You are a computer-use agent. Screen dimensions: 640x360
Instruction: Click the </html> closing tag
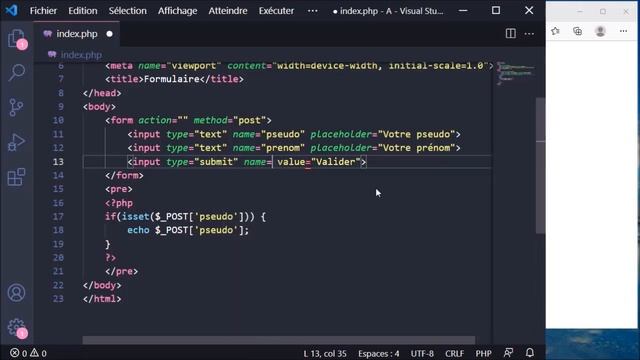click(x=102, y=299)
